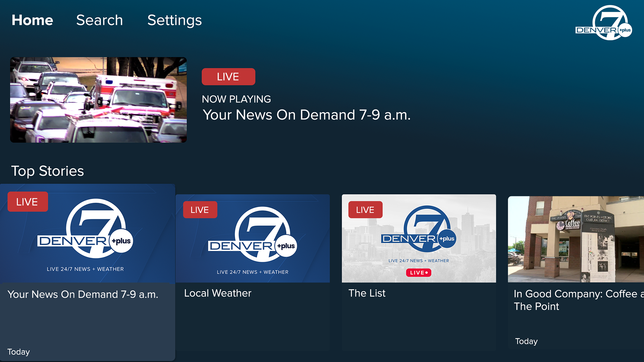Select the Today label under Your News On Demand
644x362 pixels.
pos(19,352)
